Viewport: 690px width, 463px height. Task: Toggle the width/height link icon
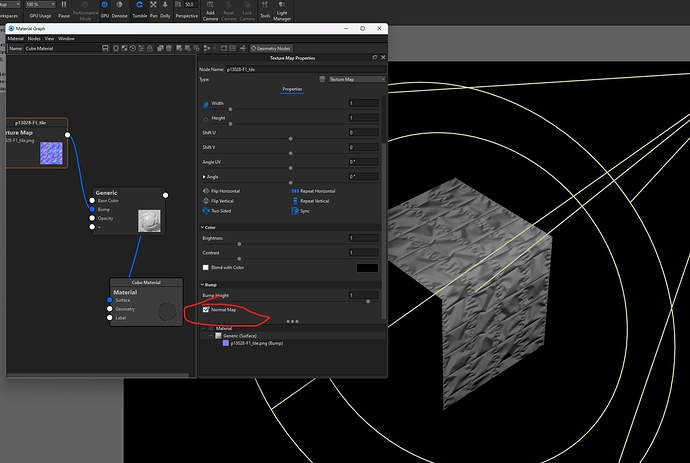pyautogui.click(x=206, y=105)
